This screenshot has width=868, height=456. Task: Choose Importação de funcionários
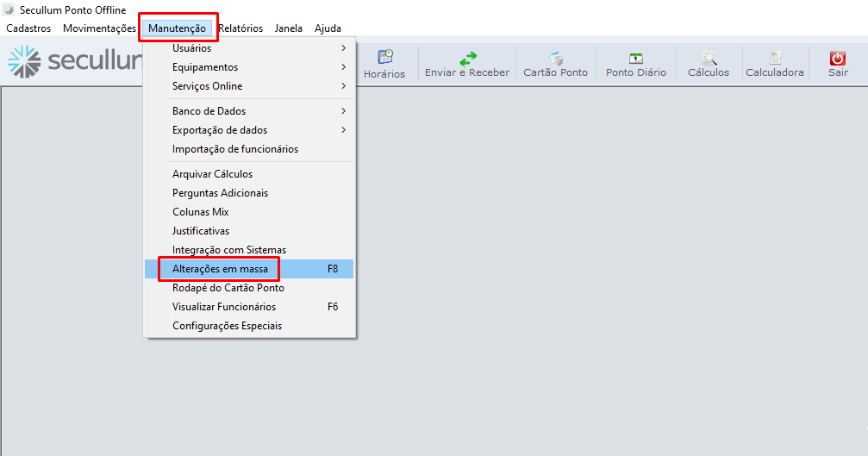pos(235,149)
